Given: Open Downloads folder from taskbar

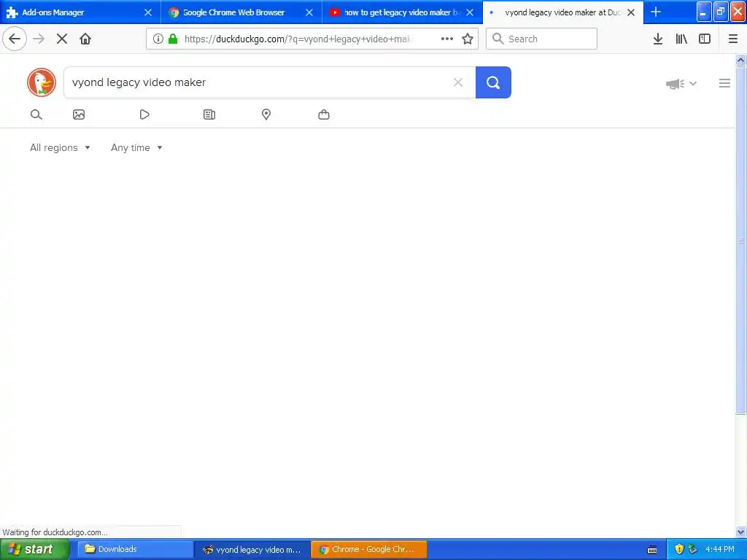Looking at the screenshot, I should 135,550.
